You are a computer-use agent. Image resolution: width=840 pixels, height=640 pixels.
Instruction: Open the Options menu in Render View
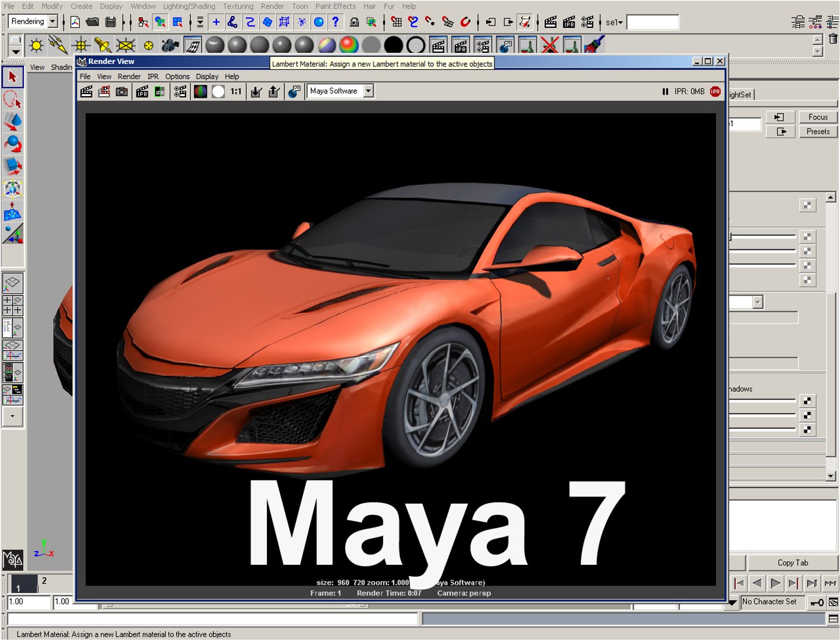click(x=177, y=76)
